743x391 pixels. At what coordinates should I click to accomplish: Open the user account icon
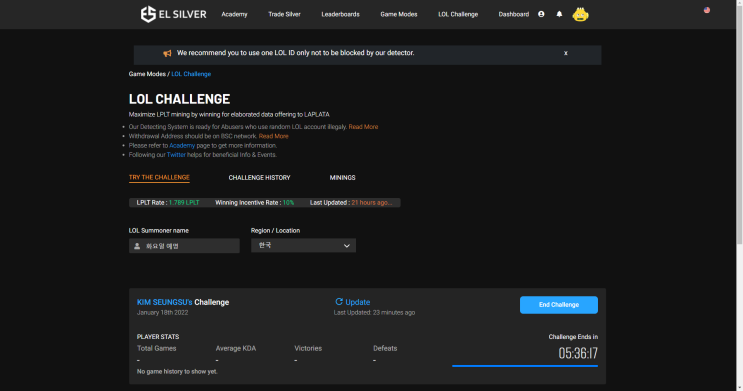[541, 14]
